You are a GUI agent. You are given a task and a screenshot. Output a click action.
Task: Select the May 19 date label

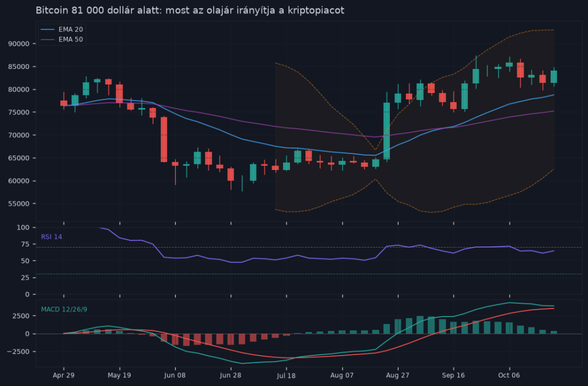click(x=119, y=375)
